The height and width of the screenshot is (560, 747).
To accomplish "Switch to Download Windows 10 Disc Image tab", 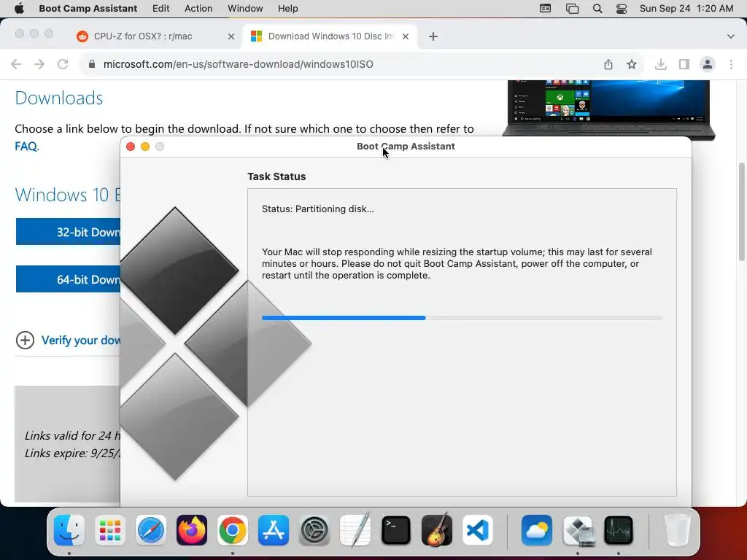I will [330, 36].
